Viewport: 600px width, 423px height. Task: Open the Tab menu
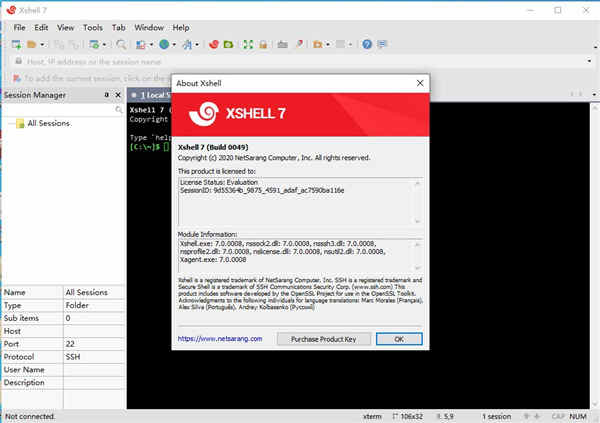pyautogui.click(x=118, y=28)
